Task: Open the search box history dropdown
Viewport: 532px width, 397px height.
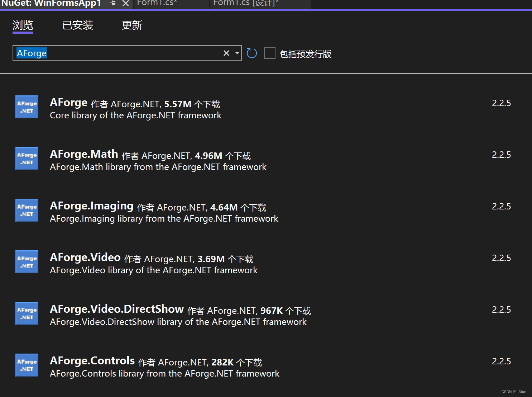Action: tap(237, 53)
